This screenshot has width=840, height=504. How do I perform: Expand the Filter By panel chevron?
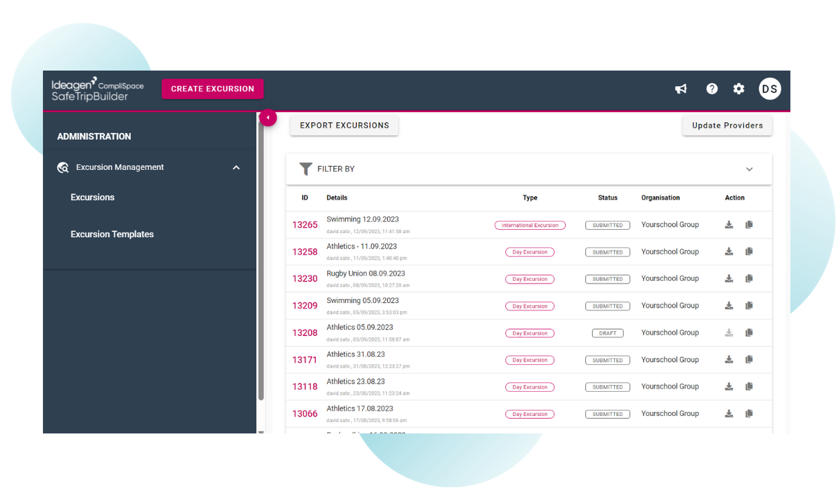tap(749, 169)
